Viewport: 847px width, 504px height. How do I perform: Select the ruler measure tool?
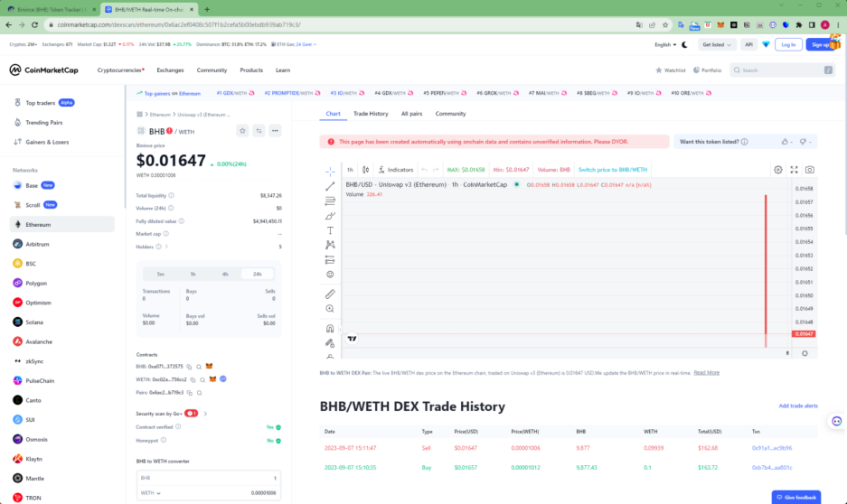click(x=330, y=294)
